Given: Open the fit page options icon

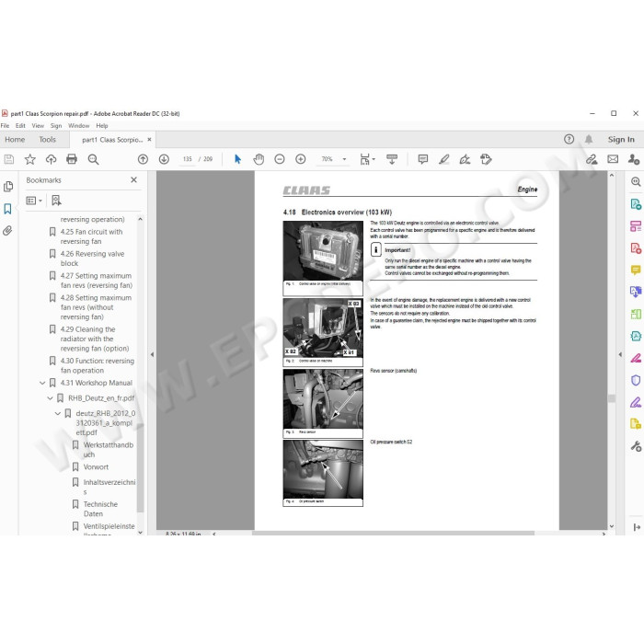Looking at the screenshot, I should click(x=367, y=159).
